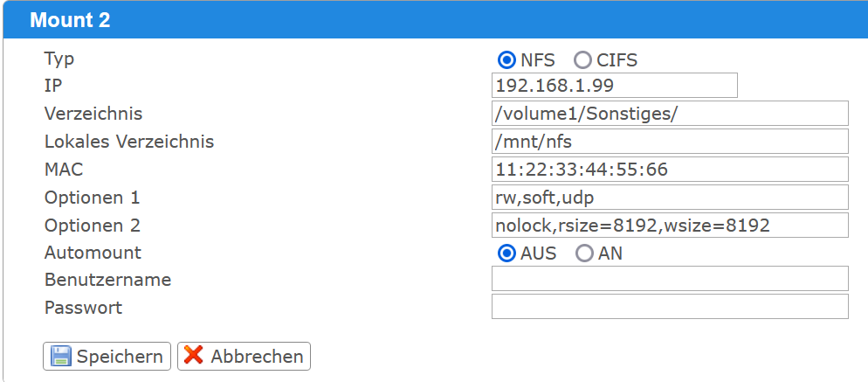
Task: Click the Lokales Verzeichnis label text
Action: point(129,142)
